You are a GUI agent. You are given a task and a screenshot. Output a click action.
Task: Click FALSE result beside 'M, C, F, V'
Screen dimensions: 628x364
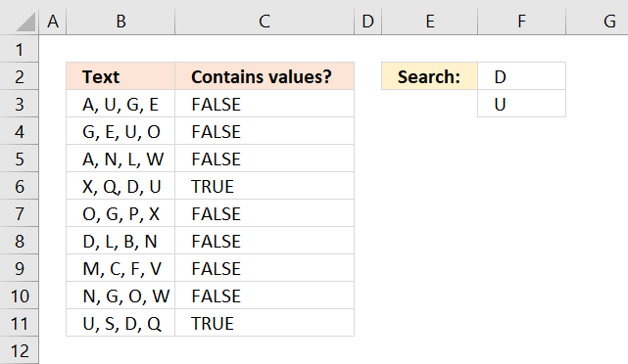265,268
